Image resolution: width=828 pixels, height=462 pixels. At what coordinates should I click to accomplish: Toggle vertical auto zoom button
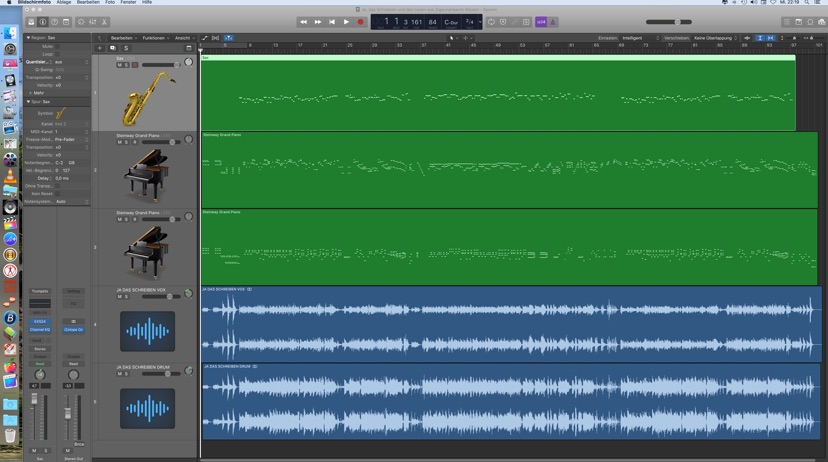(x=760, y=38)
